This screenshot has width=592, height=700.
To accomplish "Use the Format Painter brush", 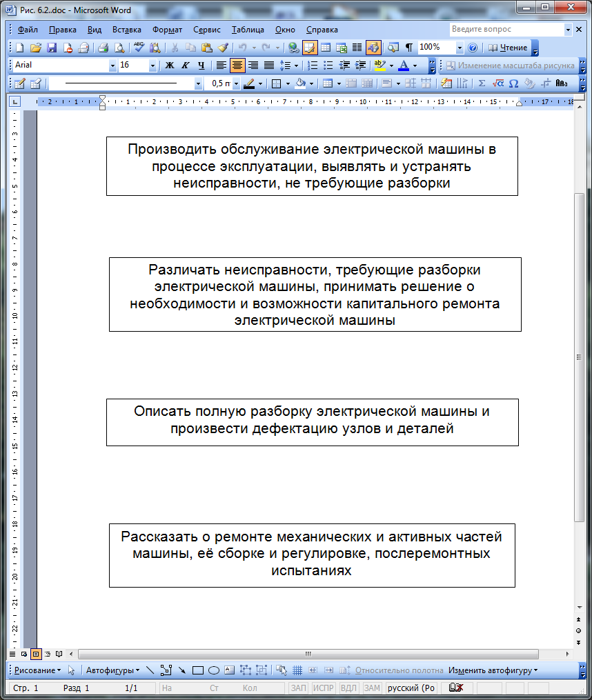I will coord(222,48).
